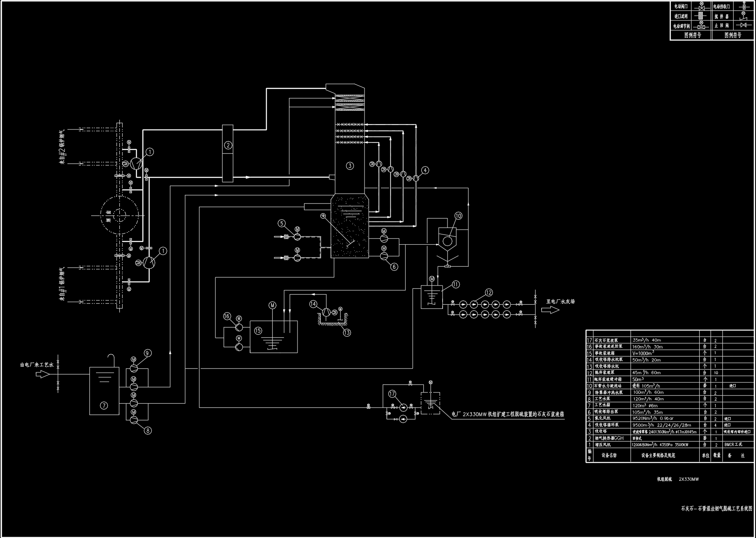Click the 电动阀门 legend label
Image resolution: width=756 pixels, height=538 pixels.
(681, 7)
